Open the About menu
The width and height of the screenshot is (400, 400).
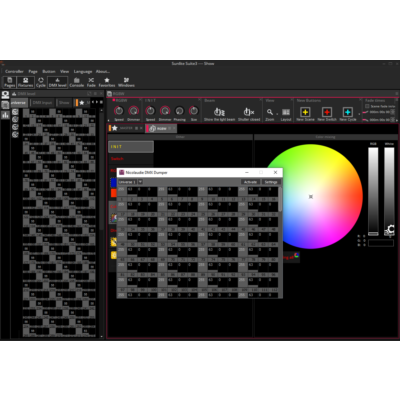[x=103, y=71]
